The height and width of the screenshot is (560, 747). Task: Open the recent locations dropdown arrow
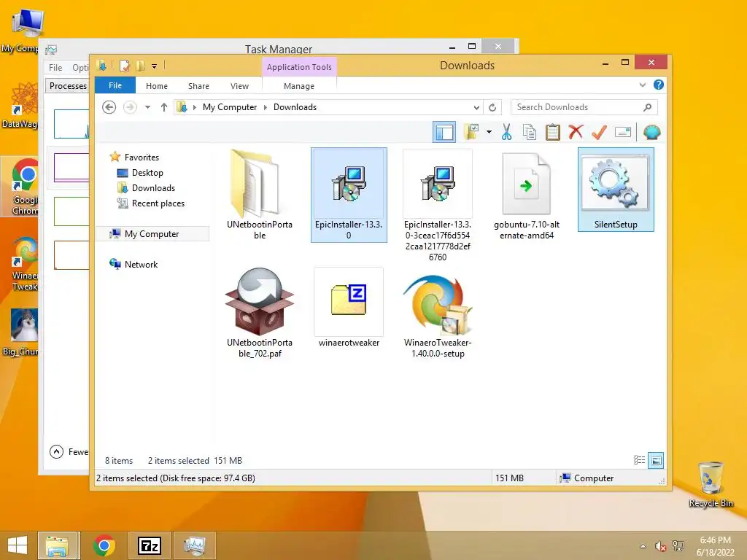[147, 107]
